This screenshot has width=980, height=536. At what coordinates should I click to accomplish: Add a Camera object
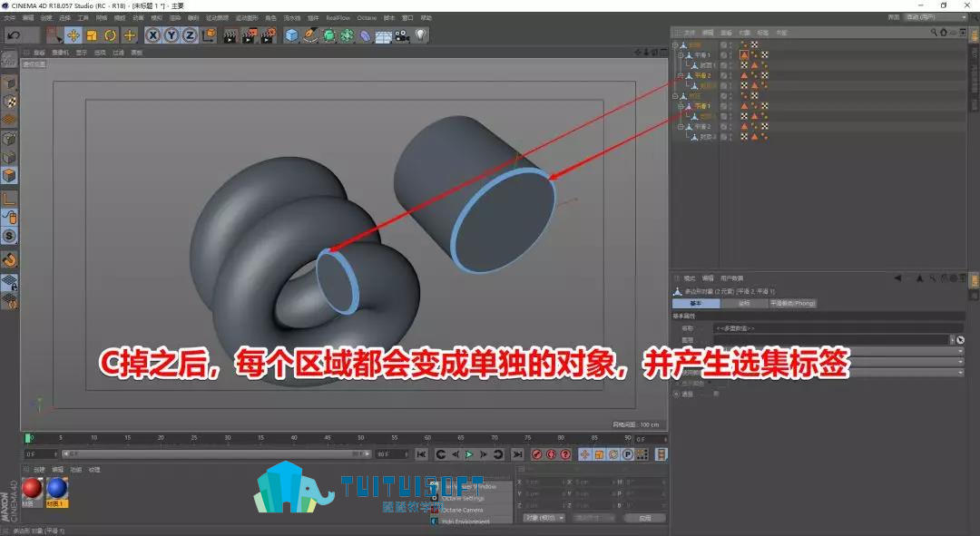click(402, 35)
